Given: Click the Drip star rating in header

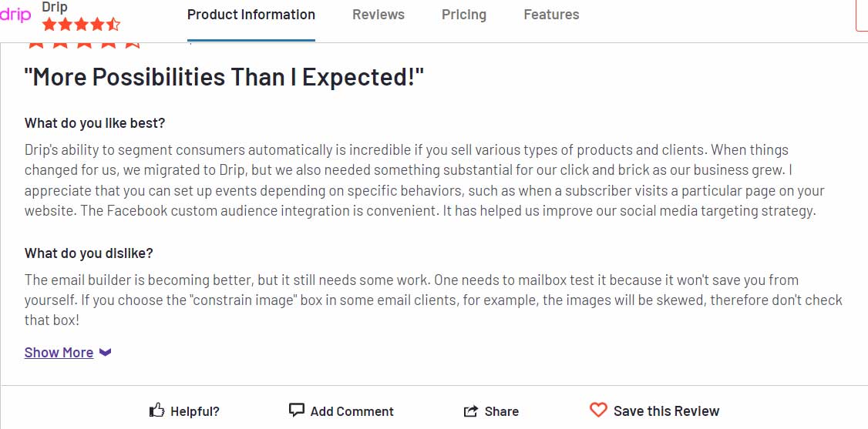Looking at the screenshot, I should pyautogui.click(x=81, y=25).
